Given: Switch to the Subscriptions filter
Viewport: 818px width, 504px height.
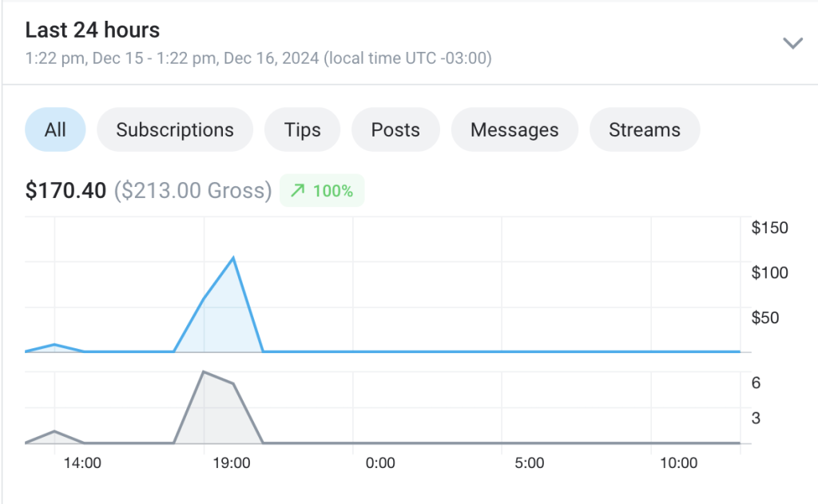Looking at the screenshot, I should pos(175,129).
